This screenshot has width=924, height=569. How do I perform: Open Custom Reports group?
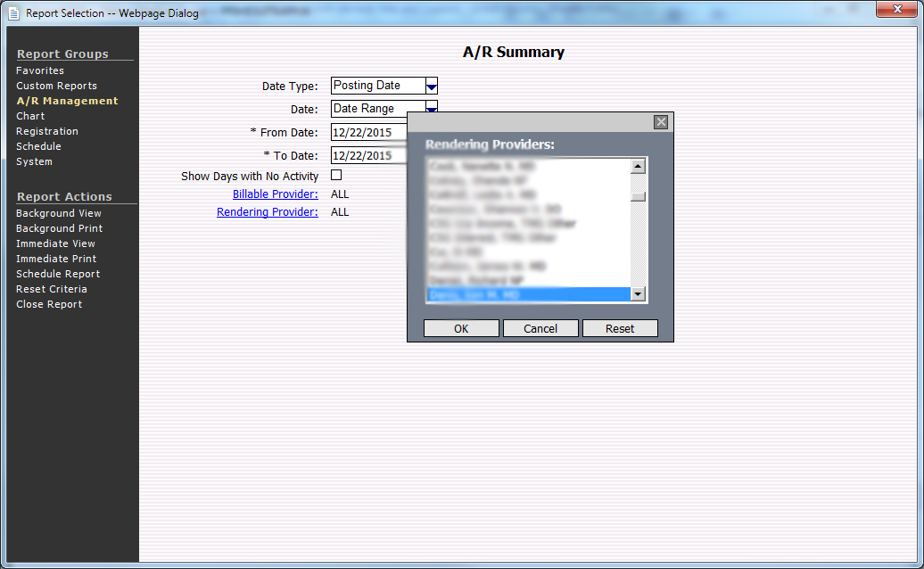[x=56, y=86]
